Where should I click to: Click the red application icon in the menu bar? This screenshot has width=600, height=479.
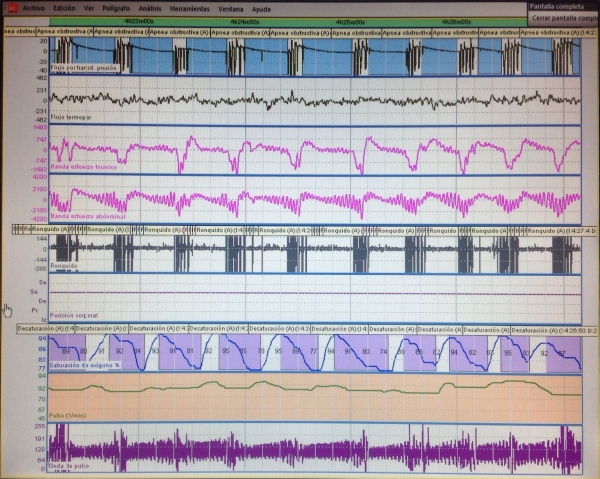9,7
